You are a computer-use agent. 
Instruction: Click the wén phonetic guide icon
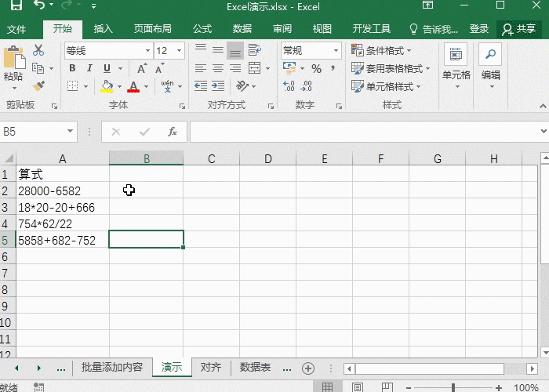pos(167,85)
